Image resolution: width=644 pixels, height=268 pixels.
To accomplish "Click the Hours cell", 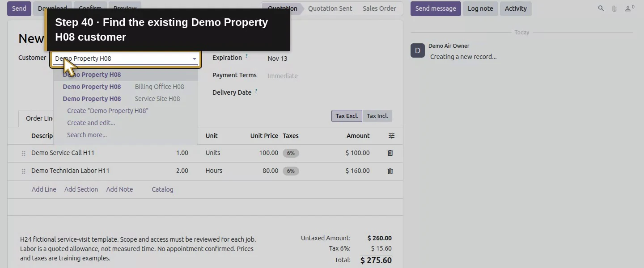I will point(214,171).
